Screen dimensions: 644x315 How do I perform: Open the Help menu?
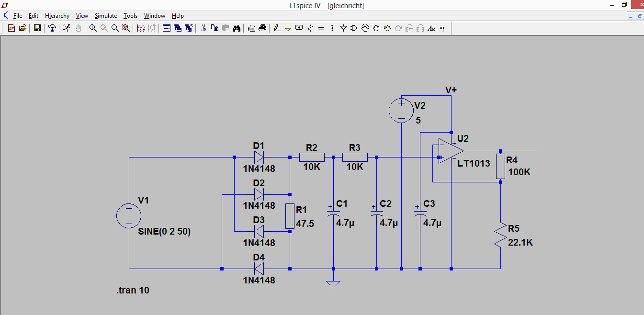click(178, 16)
